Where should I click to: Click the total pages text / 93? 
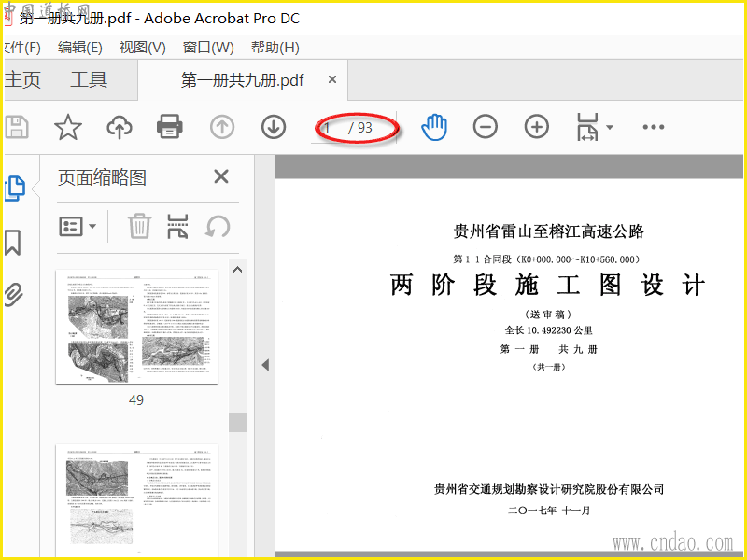tap(360, 128)
